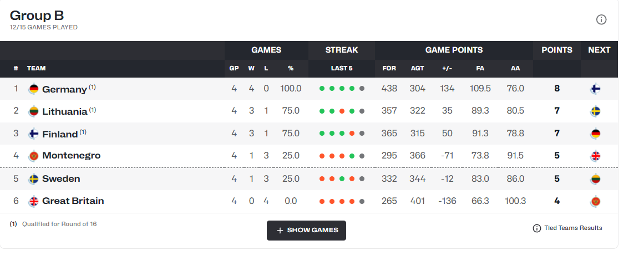
Task: Expand the Show Games section
Action: coord(306,231)
